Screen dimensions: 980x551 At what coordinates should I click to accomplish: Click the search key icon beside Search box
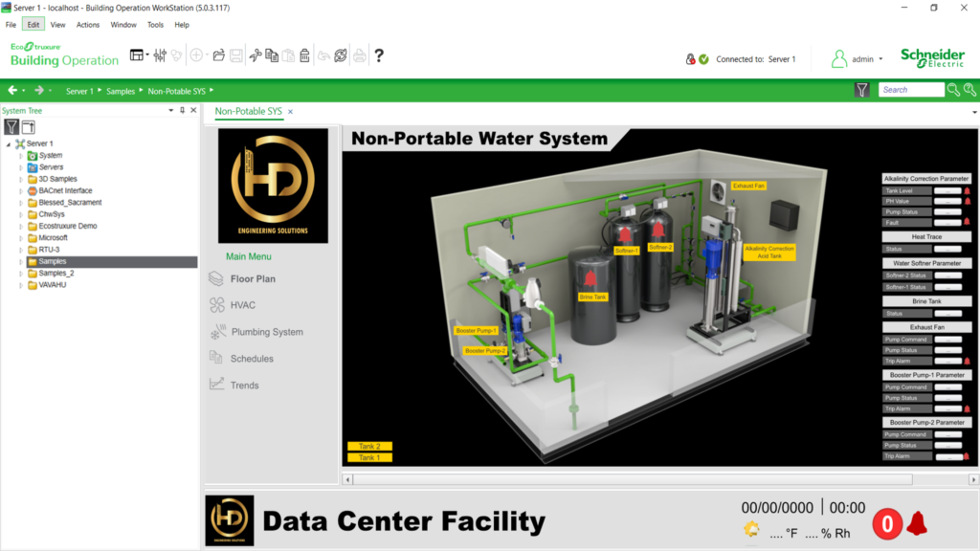pyautogui.click(x=953, y=90)
